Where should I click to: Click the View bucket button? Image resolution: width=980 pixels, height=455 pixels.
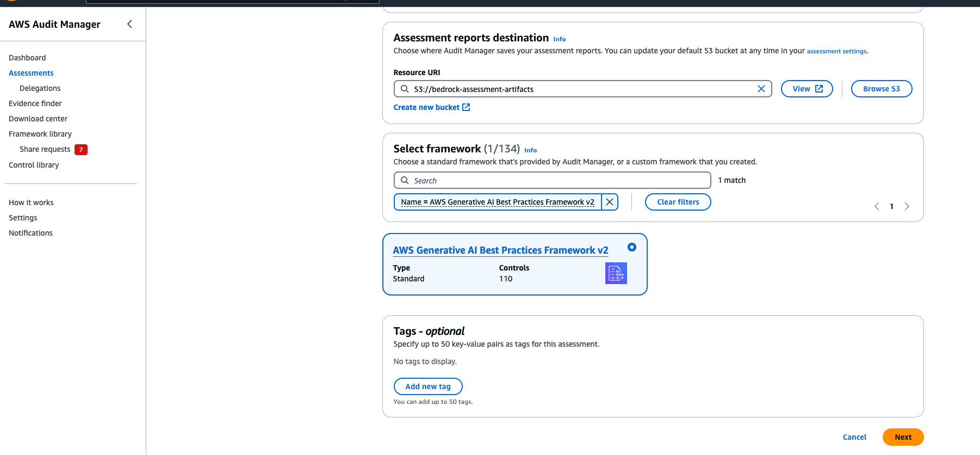tap(807, 89)
